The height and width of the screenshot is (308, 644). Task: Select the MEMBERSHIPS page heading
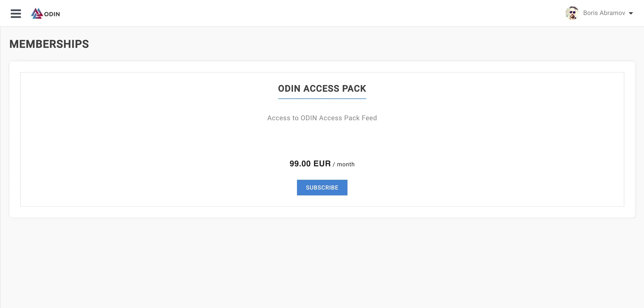click(49, 44)
